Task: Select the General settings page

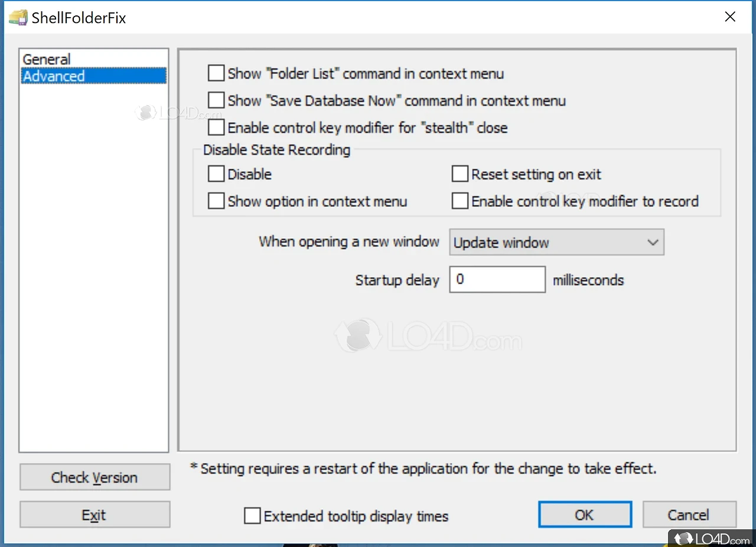Action: [47, 59]
